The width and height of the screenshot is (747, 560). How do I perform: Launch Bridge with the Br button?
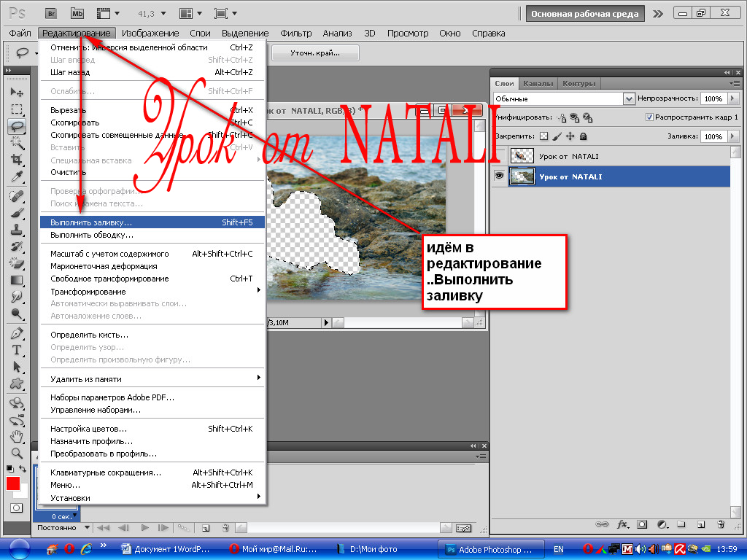click(x=50, y=13)
